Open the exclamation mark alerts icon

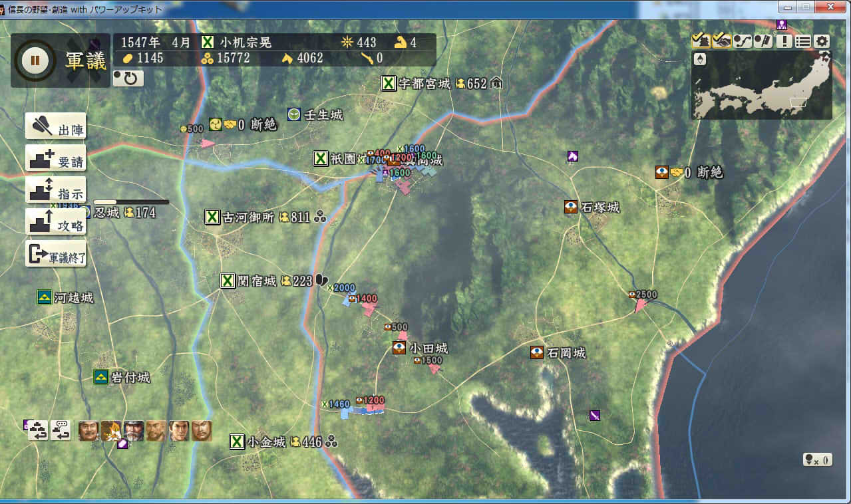(x=783, y=41)
